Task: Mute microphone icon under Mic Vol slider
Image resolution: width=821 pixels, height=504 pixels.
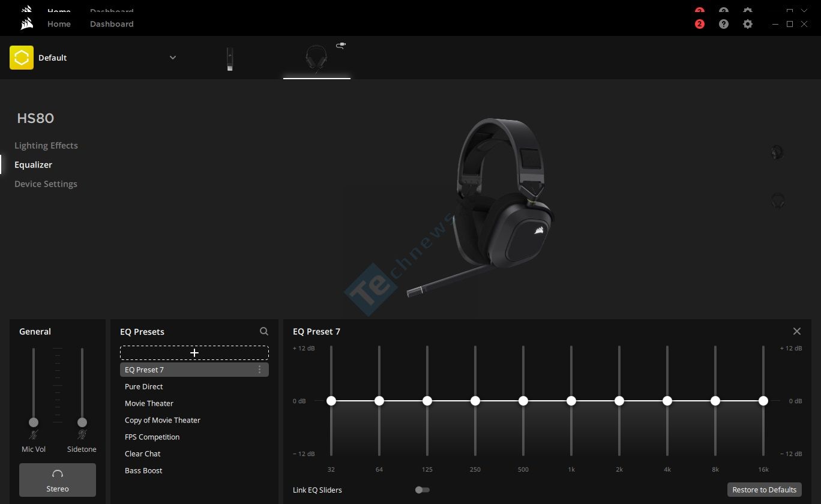Action: pos(34,434)
